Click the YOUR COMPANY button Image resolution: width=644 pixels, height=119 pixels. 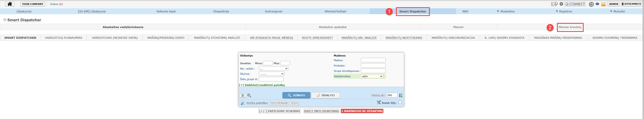click(33, 4)
